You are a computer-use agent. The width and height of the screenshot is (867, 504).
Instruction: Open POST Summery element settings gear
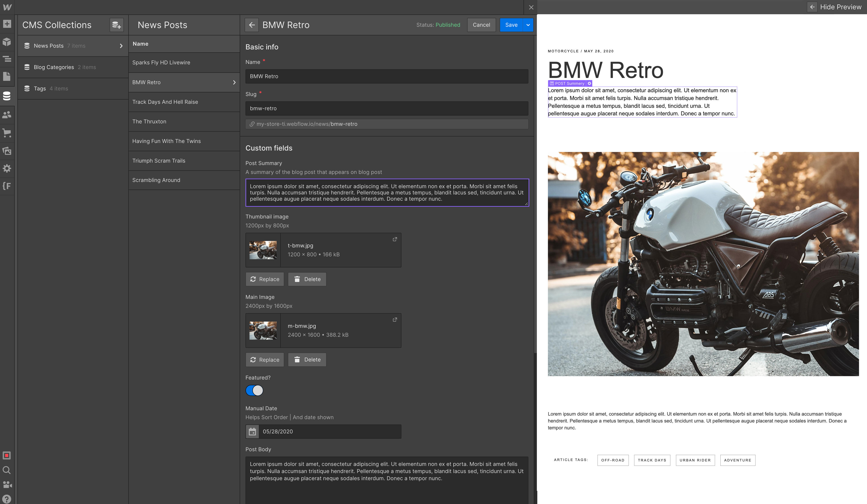coord(589,83)
